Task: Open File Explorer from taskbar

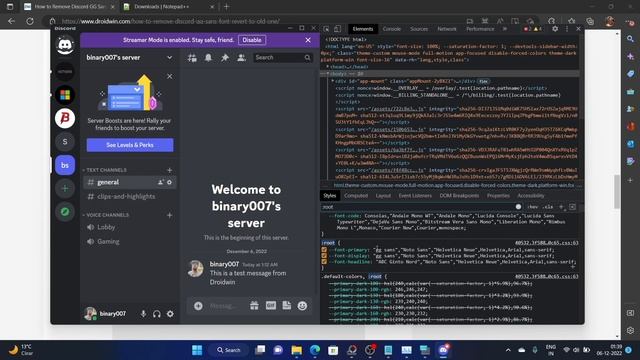Action: 297,350
